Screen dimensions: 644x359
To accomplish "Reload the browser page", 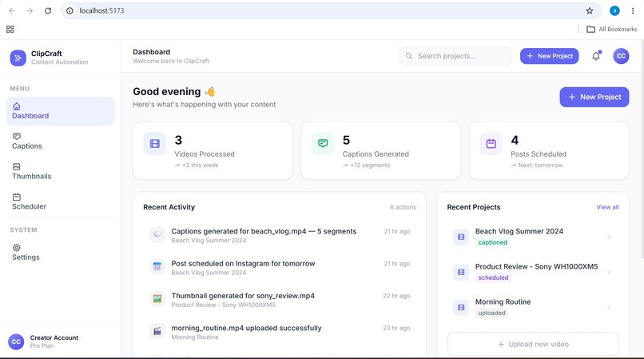I will (x=48, y=10).
